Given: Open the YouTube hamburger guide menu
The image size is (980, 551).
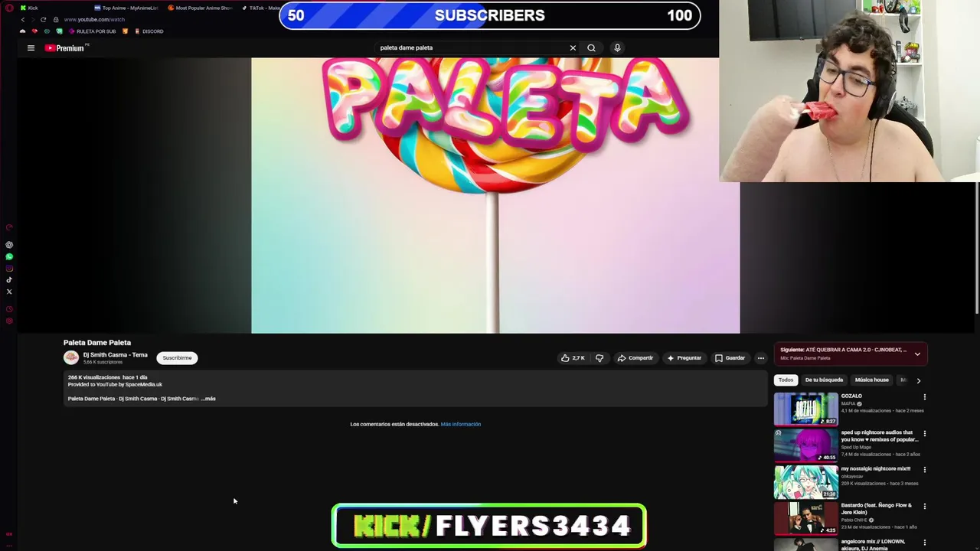Looking at the screenshot, I should pyautogui.click(x=31, y=48).
